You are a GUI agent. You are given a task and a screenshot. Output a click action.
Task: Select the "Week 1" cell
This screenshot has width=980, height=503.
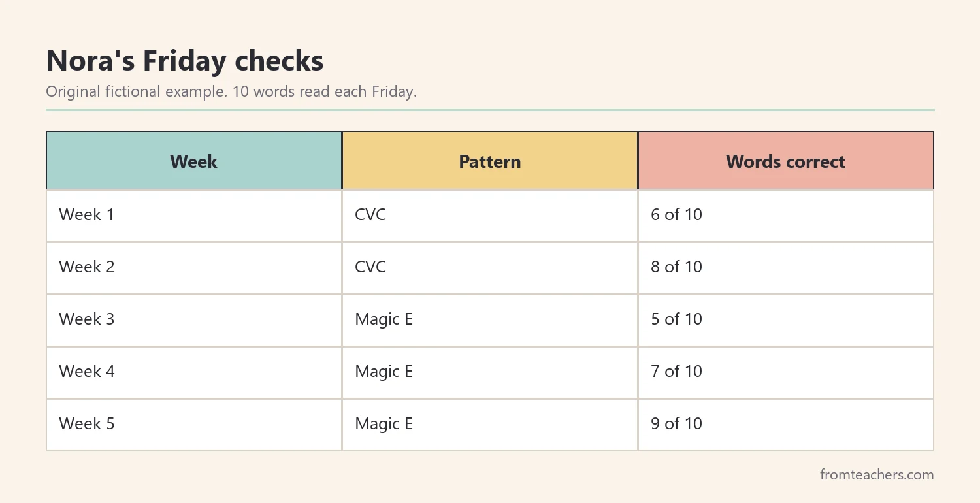(x=194, y=215)
